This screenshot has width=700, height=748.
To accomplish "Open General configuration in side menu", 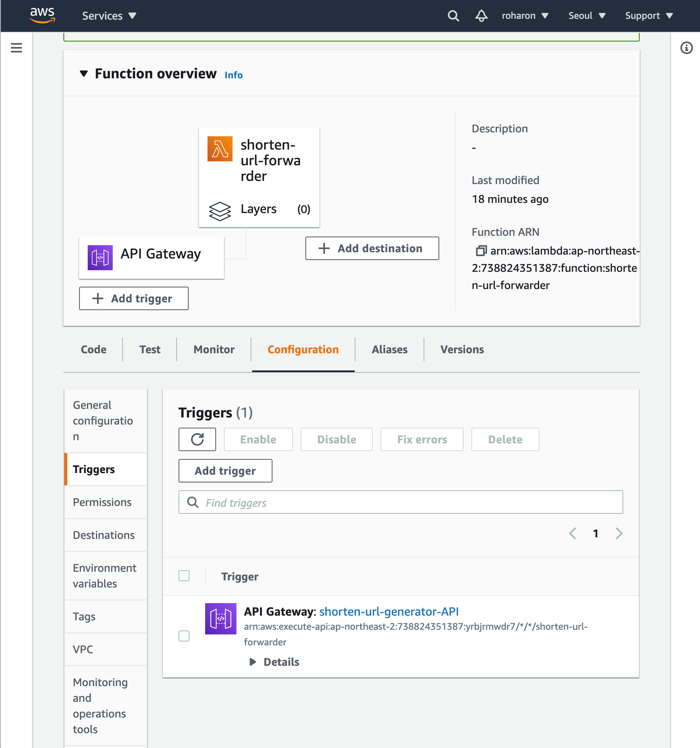I will 106,421.
